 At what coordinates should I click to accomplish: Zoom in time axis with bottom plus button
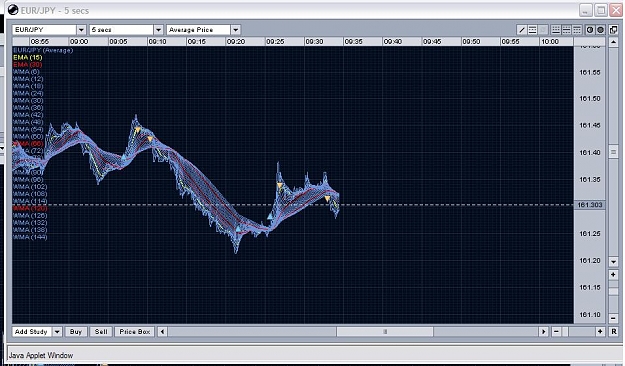600,332
